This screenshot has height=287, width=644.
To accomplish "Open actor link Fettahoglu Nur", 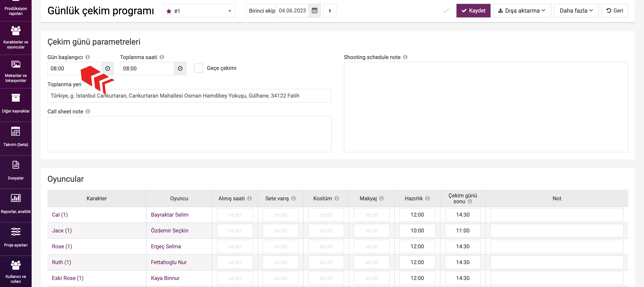I will 169,262.
